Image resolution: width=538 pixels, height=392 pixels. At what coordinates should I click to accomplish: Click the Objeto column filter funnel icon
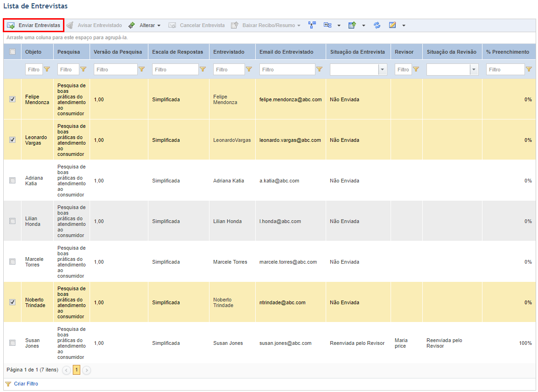coord(47,70)
